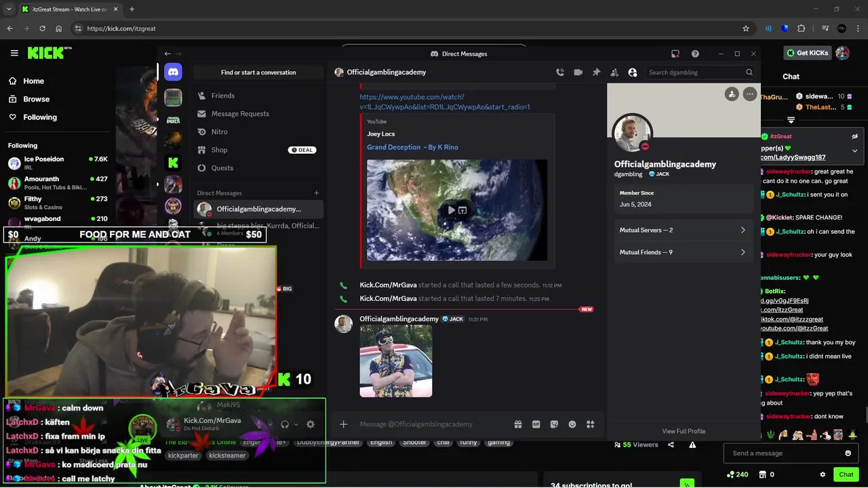Go to Kick Browse
The image size is (868, 488).
pyautogui.click(x=29, y=99)
